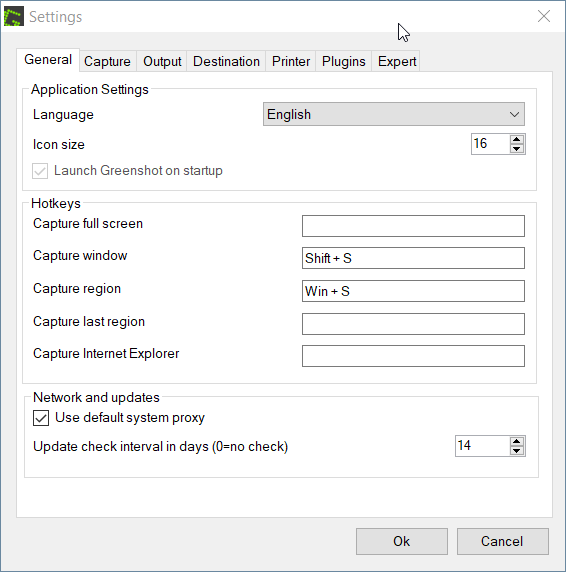Switch to the Destination tab
Viewport: 566px width, 572px height.
226,61
